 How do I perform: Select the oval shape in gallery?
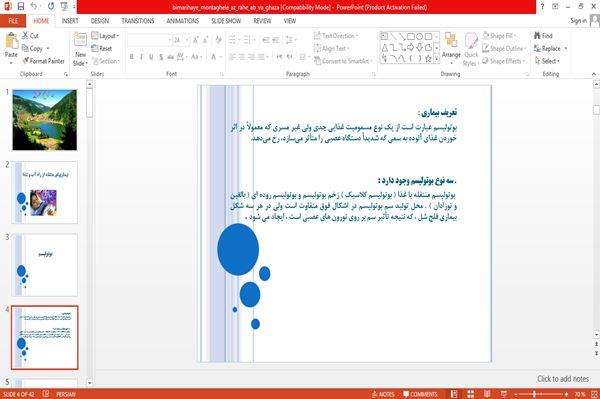[420, 37]
